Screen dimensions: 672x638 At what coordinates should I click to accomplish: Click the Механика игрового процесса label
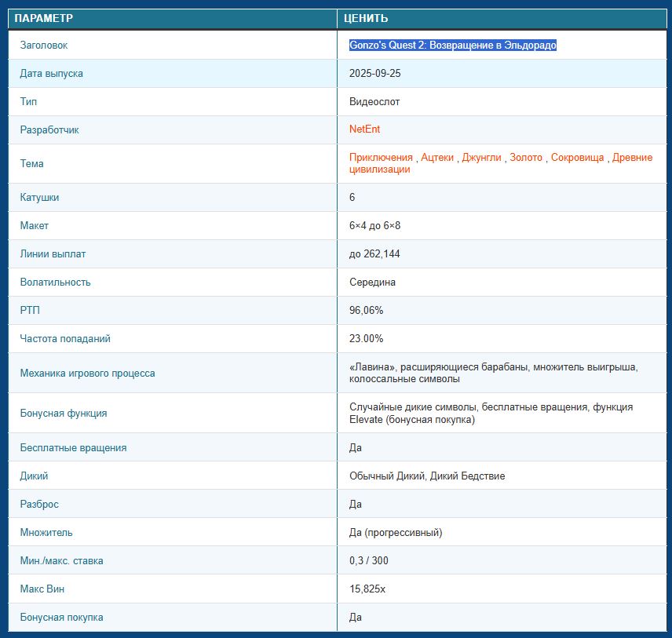click(87, 374)
